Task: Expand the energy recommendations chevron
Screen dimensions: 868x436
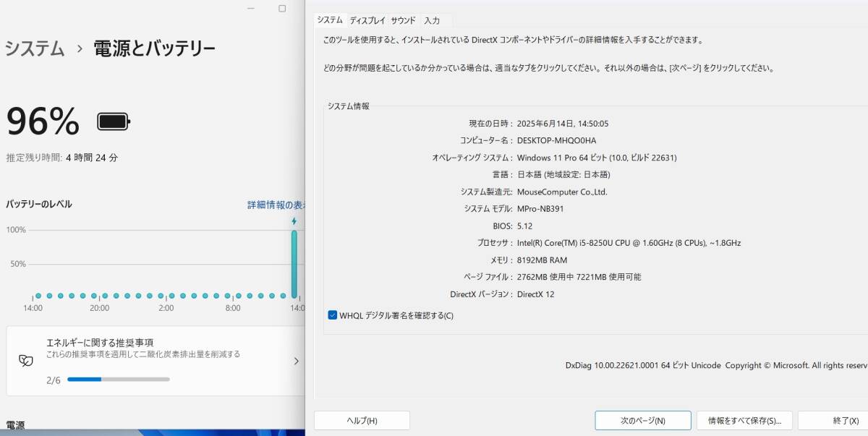Action: (296, 361)
